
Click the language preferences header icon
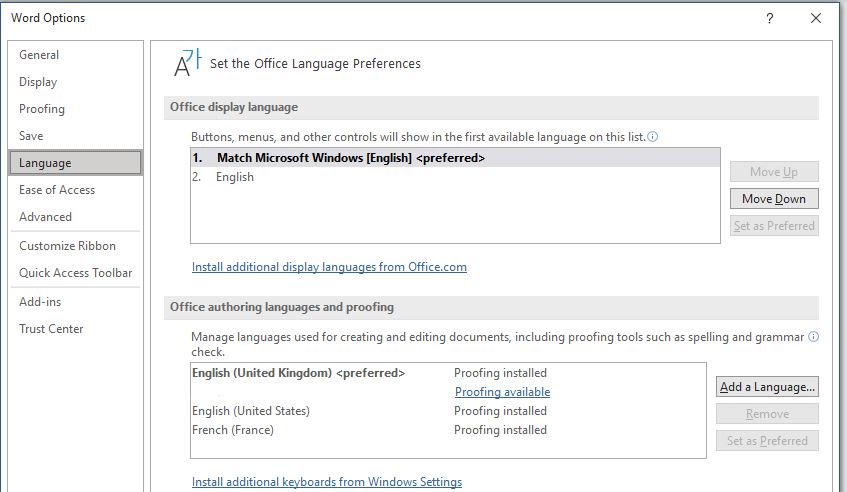point(187,63)
